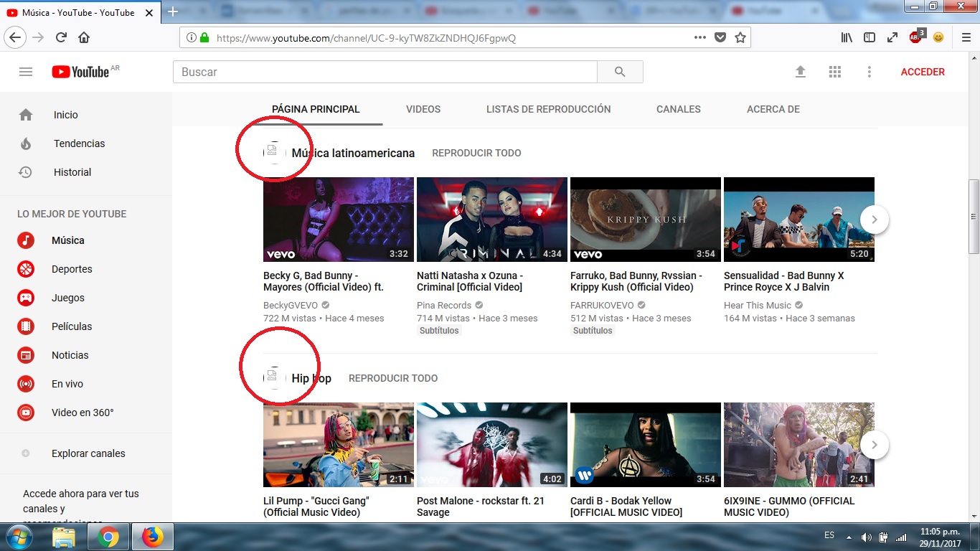Viewport: 980px width, 551px height.
Task: Play the Krippy Kush video thumbnail
Action: (x=646, y=220)
